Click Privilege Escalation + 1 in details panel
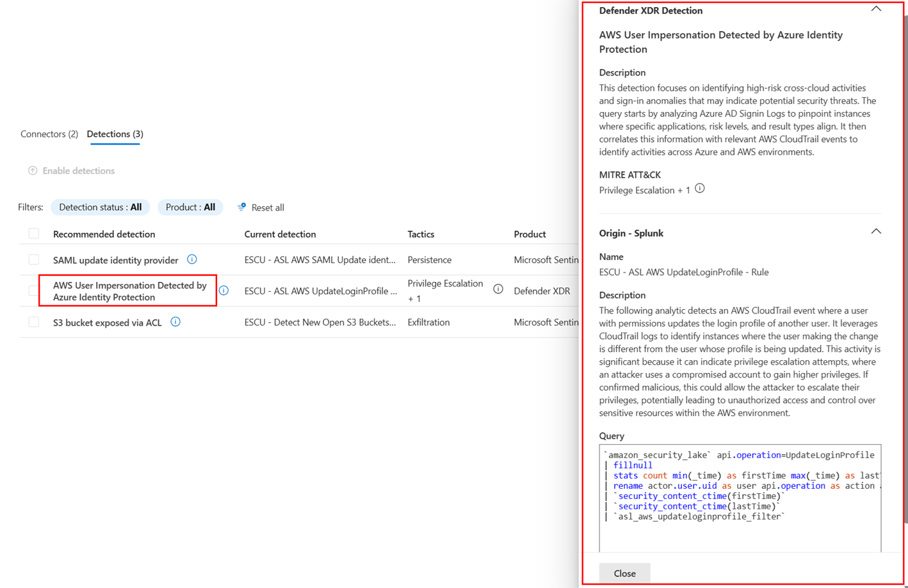908x588 pixels. [645, 190]
